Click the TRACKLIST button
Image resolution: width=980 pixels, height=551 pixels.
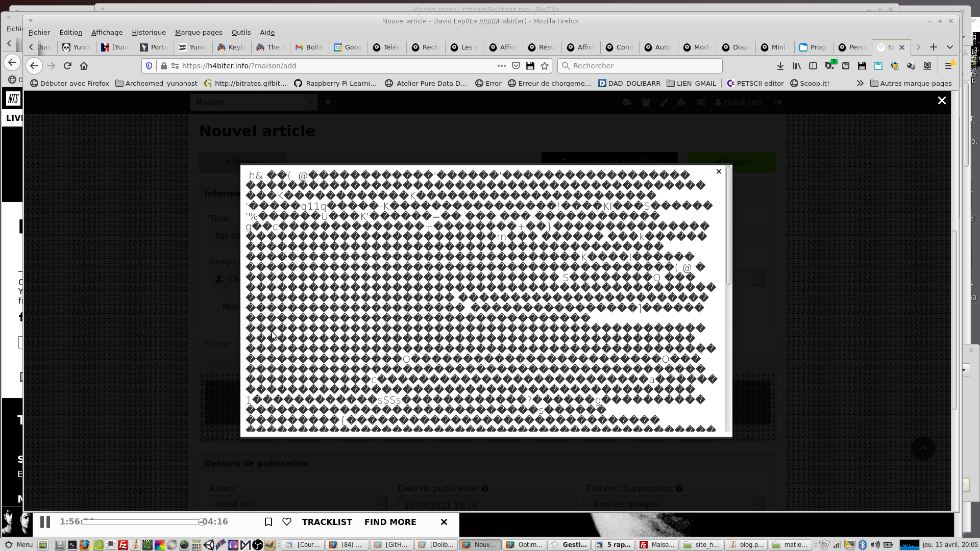[327, 522]
